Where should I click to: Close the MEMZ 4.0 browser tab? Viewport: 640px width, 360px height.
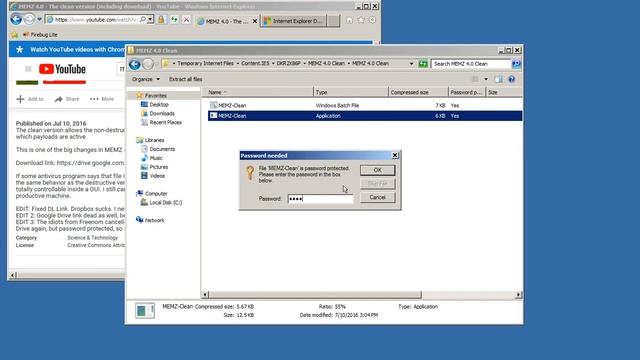(x=255, y=21)
